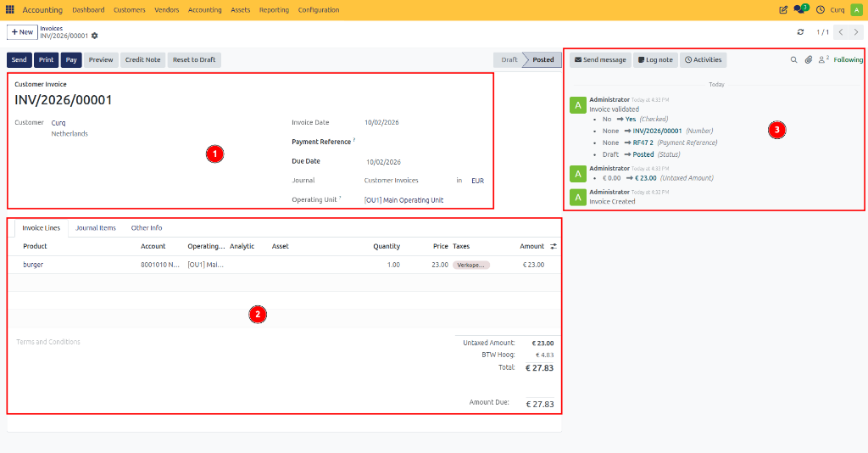Go to previous record arrow
This screenshot has height=453, width=868.
click(x=841, y=32)
